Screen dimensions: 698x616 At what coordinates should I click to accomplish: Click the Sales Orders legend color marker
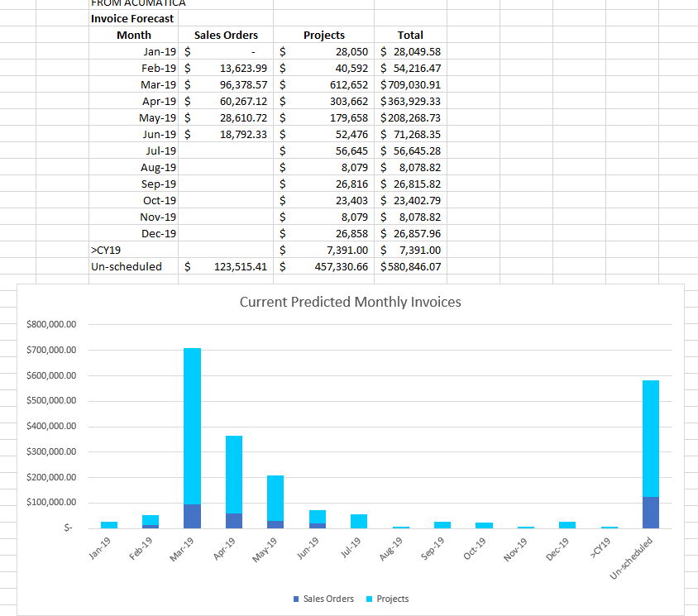click(x=297, y=599)
